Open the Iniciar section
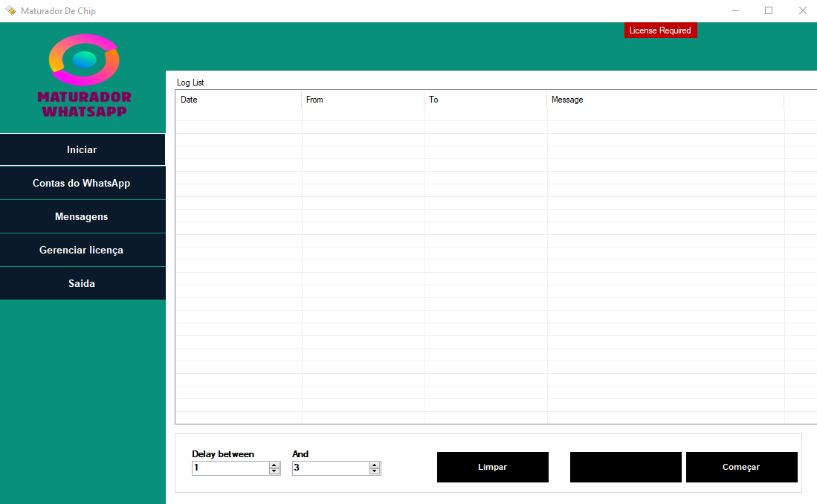Screen dimensions: 817x504 83,149
